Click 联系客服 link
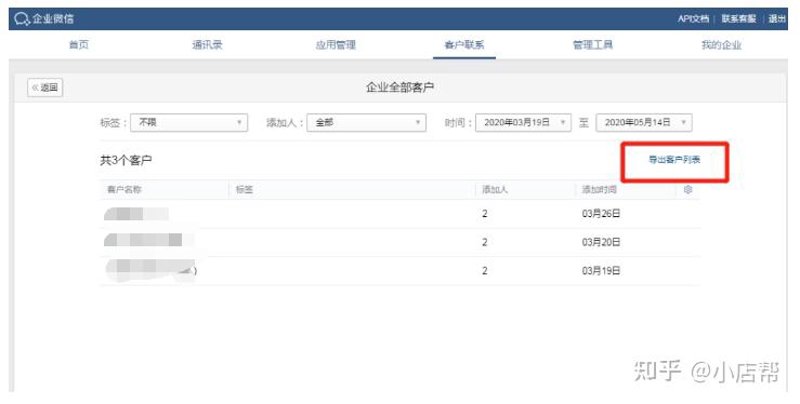Screen dimensions: 800x404 pyautogui.click(x=738, y=19)
